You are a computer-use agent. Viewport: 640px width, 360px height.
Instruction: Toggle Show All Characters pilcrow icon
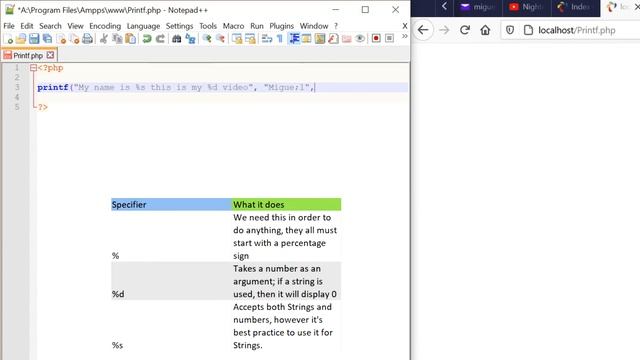pyautogui.click(x=280, y=39)
